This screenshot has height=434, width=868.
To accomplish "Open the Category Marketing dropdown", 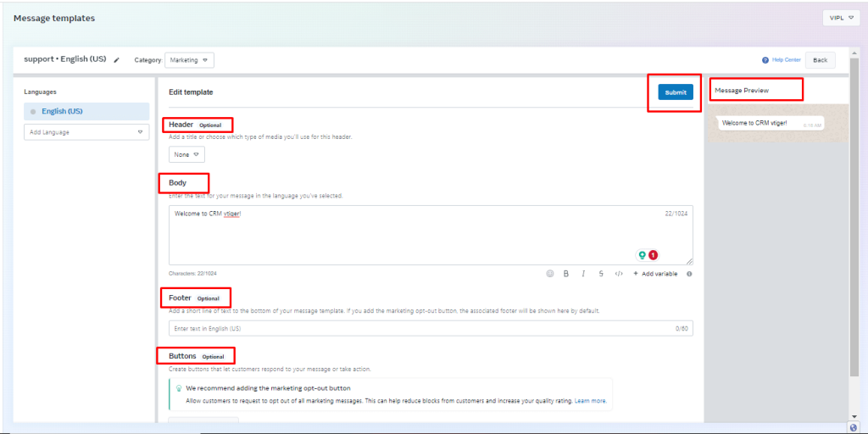I will (189, 60).
